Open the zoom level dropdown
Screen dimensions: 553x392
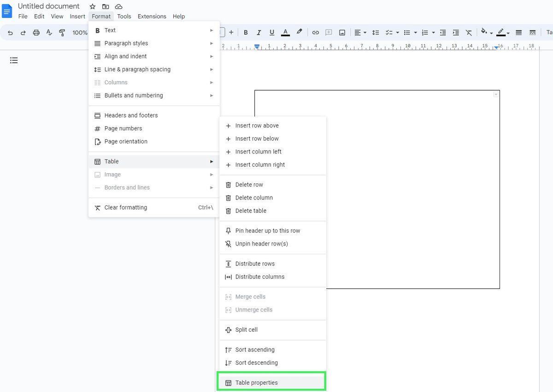click(x=79, y=32)
